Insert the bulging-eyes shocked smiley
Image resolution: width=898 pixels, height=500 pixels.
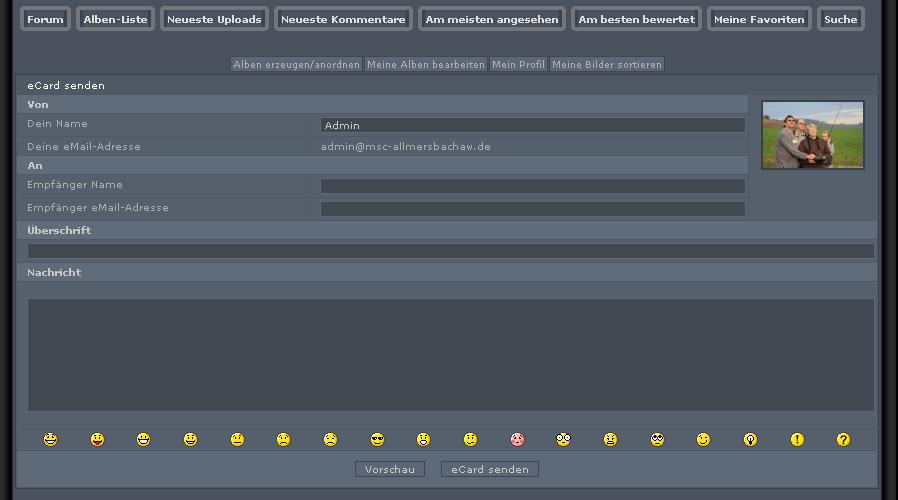[x=563, y=439]
